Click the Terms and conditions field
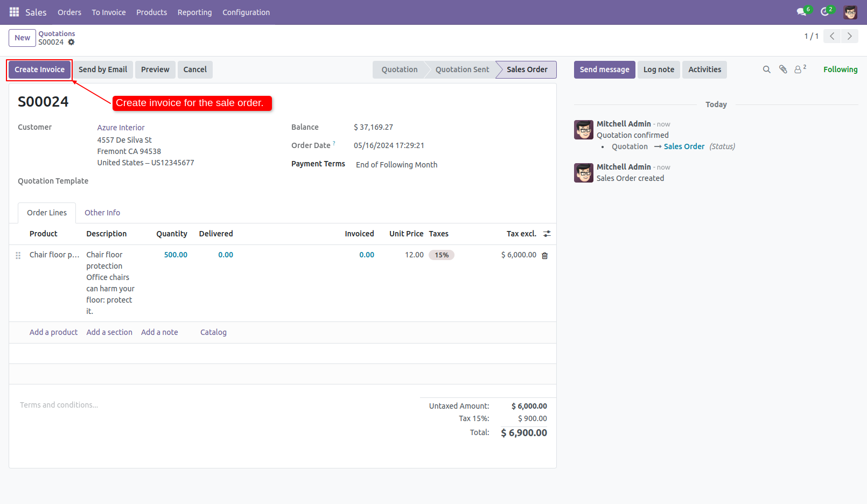Image resolution: width=867 pixels, height=504 pixels. [59, 404]
